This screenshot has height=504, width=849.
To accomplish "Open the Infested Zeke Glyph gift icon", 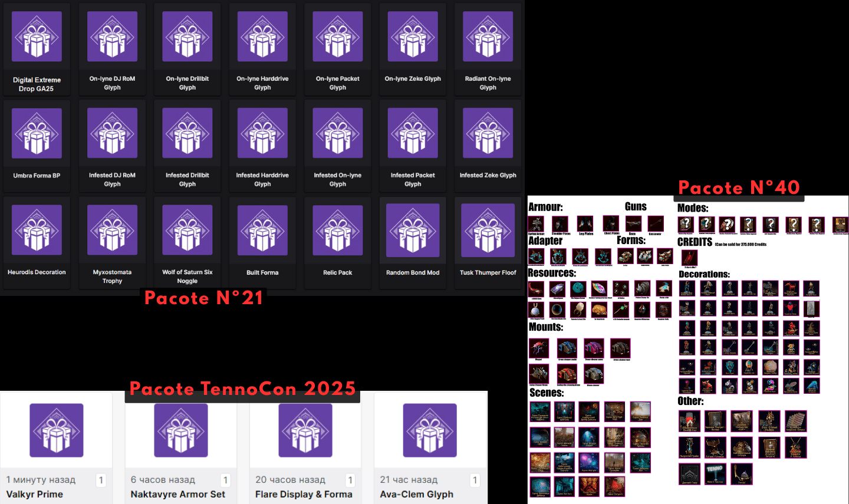I will [x=488, y=133].
